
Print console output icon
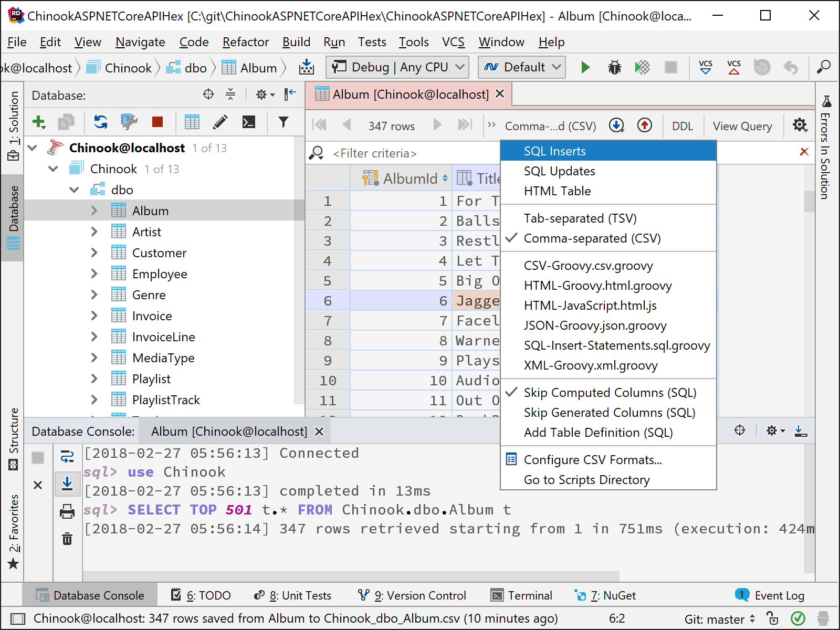[67, 511]
